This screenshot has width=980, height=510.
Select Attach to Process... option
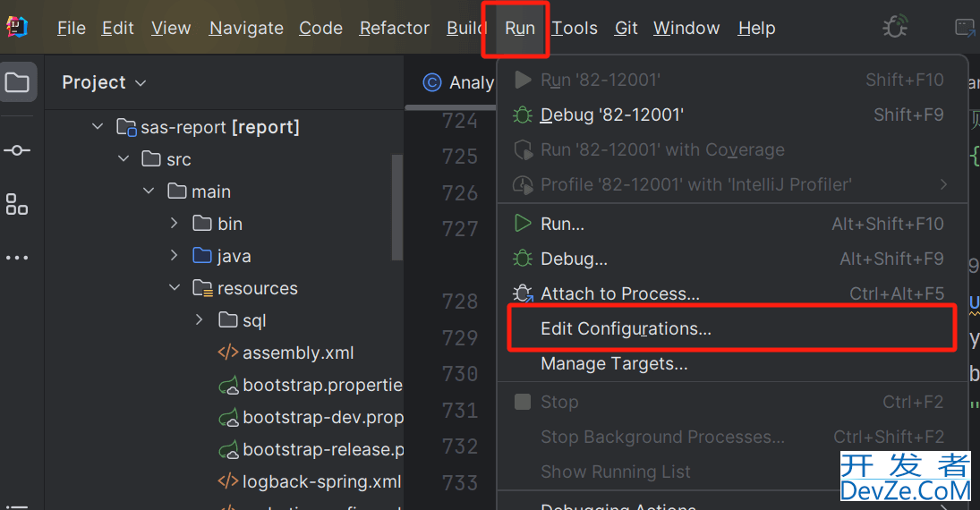click(619, 293)
